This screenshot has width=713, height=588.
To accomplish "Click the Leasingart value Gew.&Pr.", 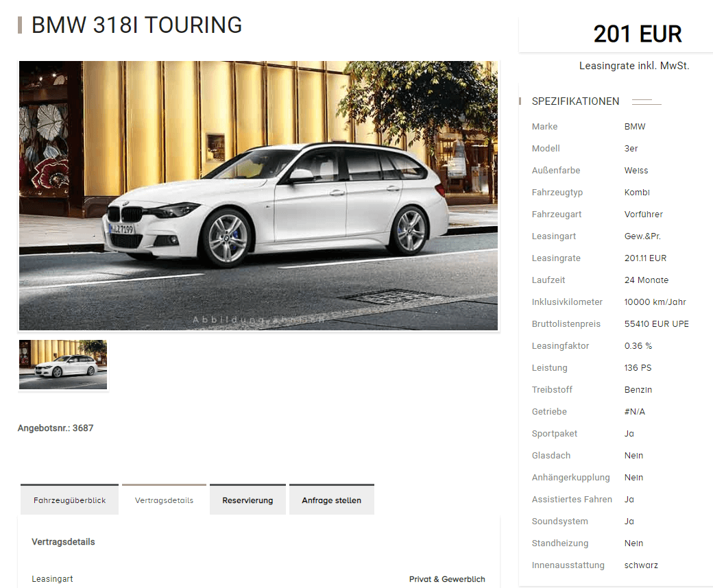I will 642,236.
